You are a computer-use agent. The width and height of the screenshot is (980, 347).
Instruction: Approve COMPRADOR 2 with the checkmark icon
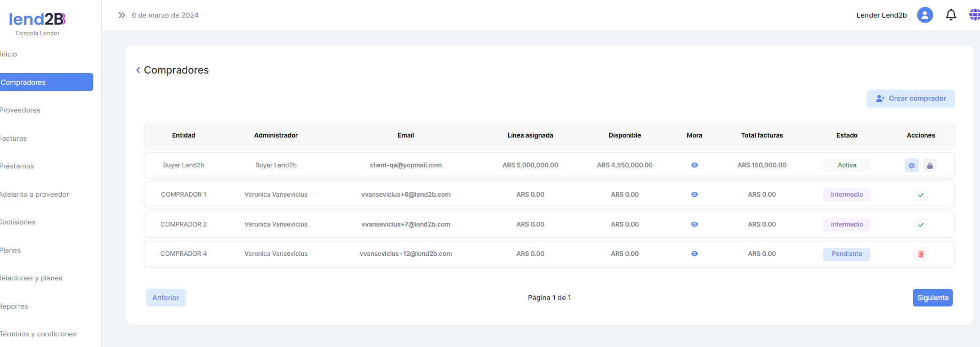click(920, 225)
